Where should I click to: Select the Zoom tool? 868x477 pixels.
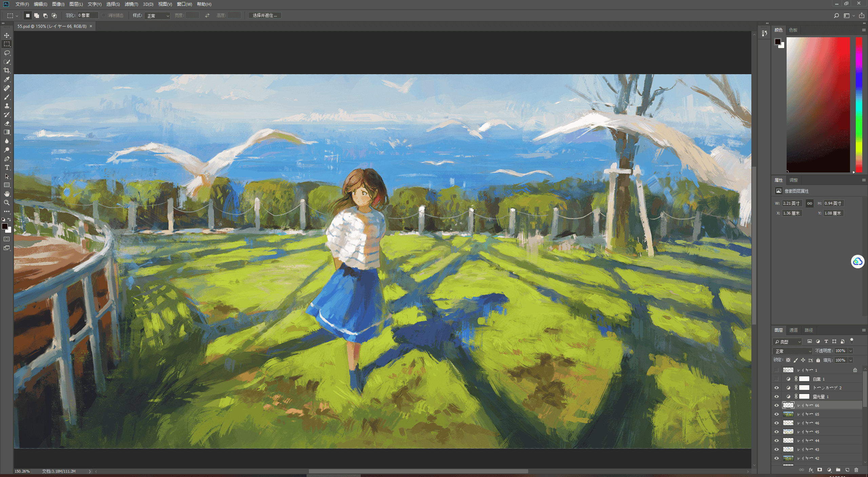(7, 203)
